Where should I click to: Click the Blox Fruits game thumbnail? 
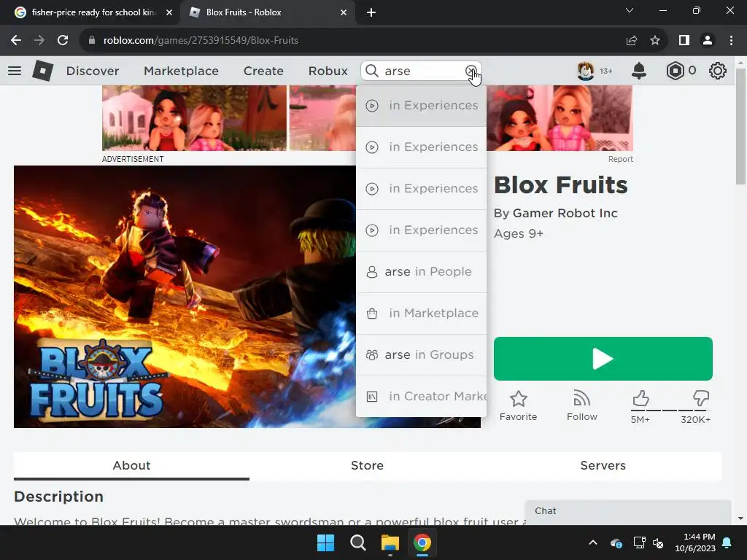[x=185, y=297]
